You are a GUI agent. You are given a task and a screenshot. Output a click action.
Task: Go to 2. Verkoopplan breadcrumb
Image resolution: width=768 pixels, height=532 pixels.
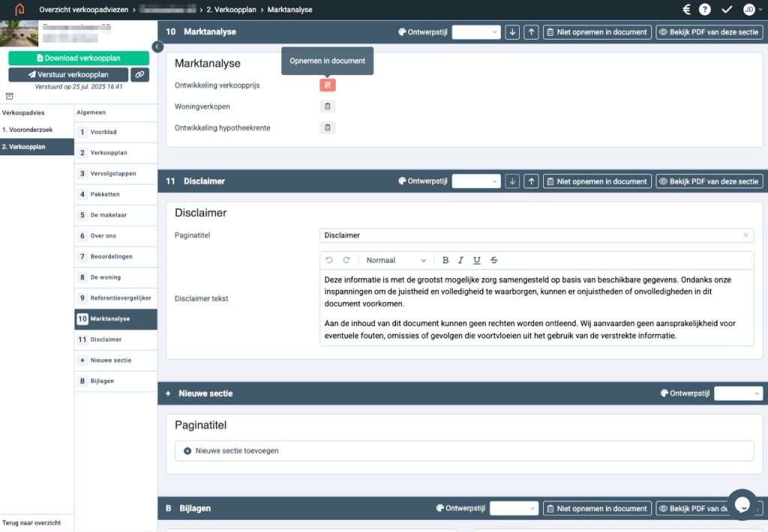pos(231,9)
